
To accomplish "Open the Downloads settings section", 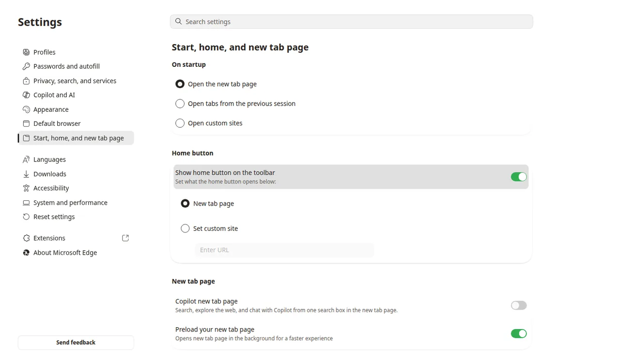I will [76, 174].
